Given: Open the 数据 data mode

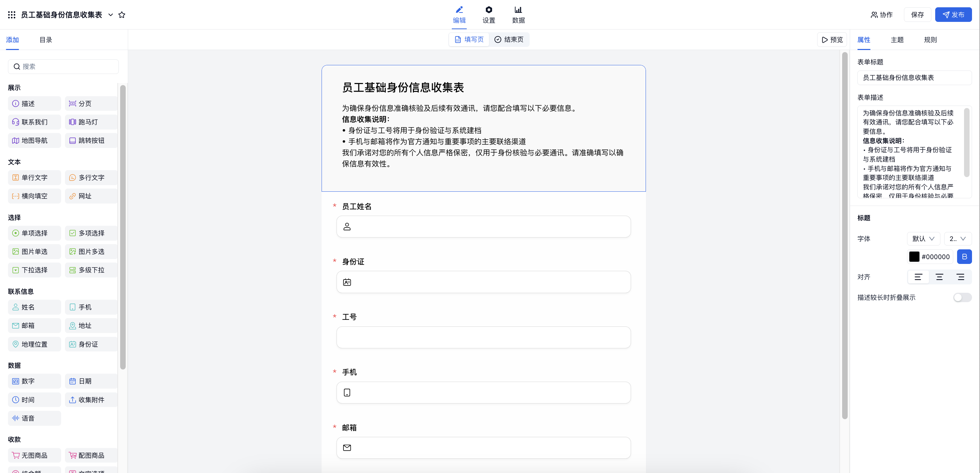Looking at the screenshot, I should 518,15.
